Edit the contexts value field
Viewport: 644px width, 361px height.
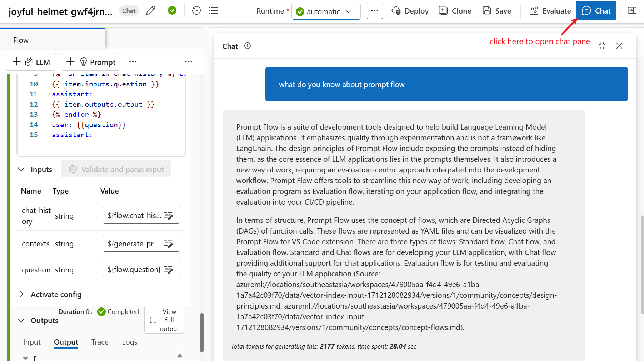pyautogui.click(x=141, y=244)
